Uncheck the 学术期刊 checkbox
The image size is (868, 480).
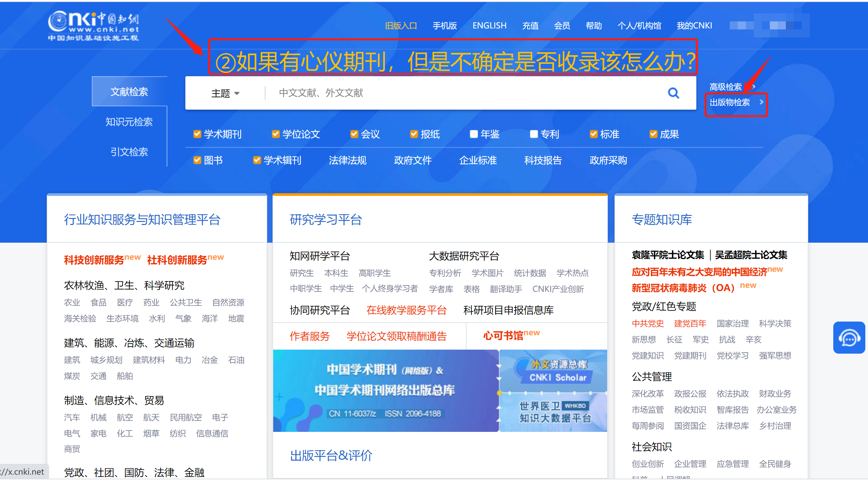coord(197,134)
